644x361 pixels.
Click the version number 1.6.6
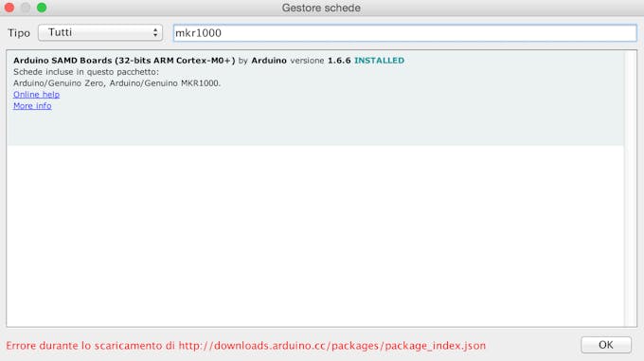click(x=339, y=61)
